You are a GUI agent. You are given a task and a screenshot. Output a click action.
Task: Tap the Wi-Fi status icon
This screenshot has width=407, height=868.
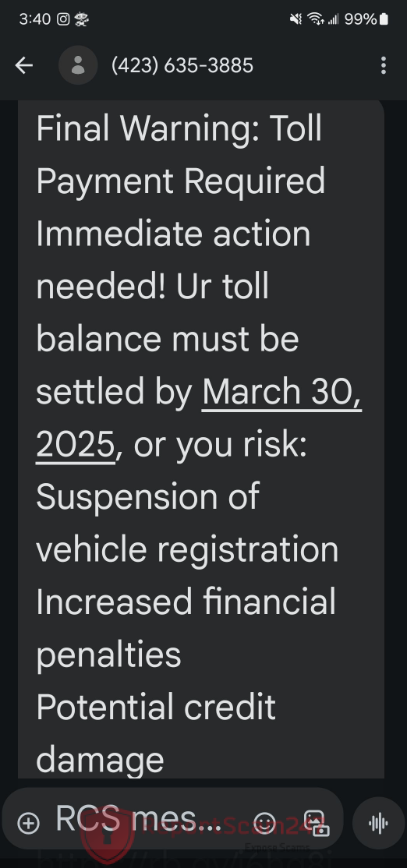tap(316, 19)
